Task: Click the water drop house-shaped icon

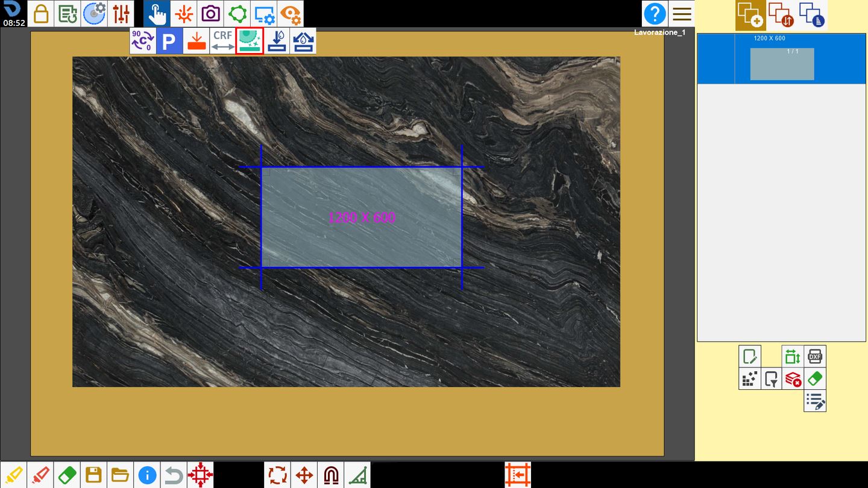Action: (303, 41)
